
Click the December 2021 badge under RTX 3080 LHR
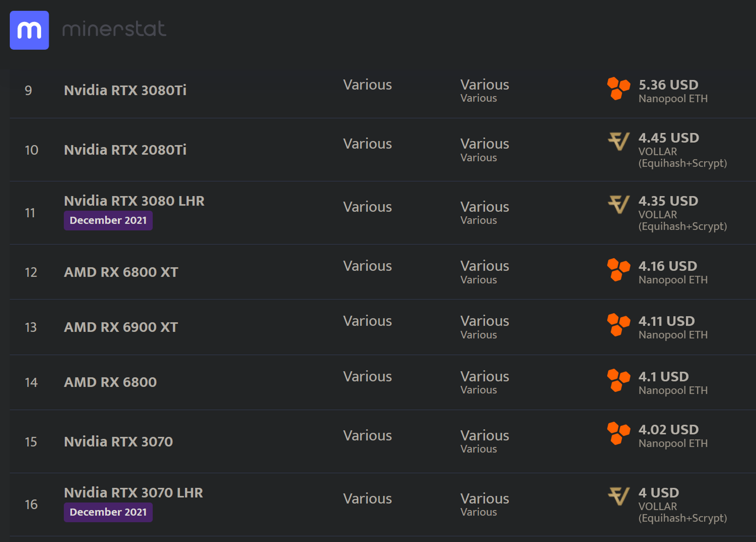pos(108,220)
